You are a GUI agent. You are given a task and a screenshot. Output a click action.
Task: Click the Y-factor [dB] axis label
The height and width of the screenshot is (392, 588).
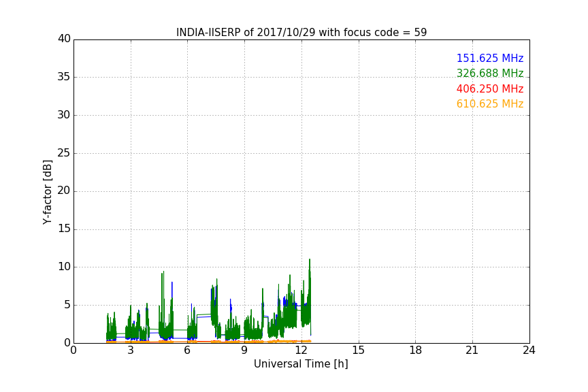tap(47, 192)
